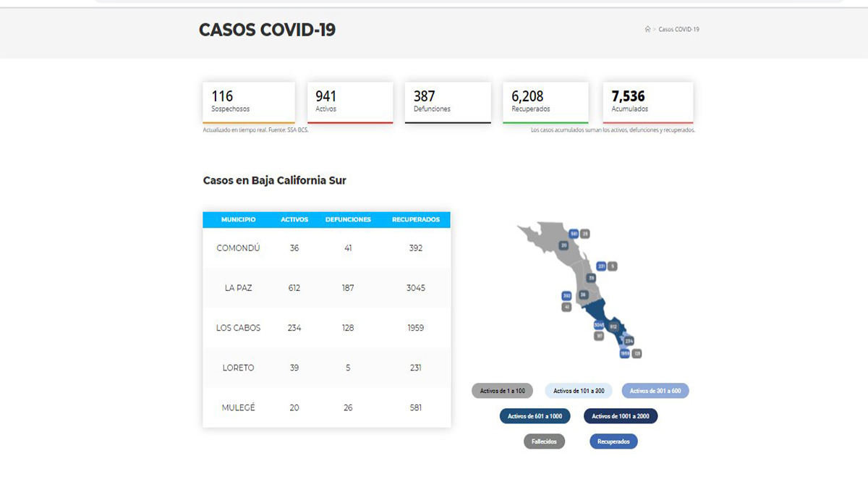Click Loreto deaths marker 5 on map

[613, 266]
